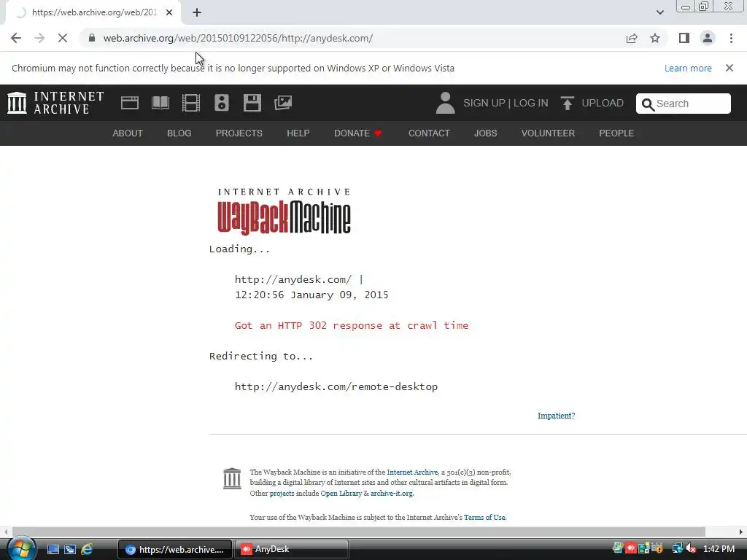
Task: Open the JOBS menu item
Action: [485, 133]
